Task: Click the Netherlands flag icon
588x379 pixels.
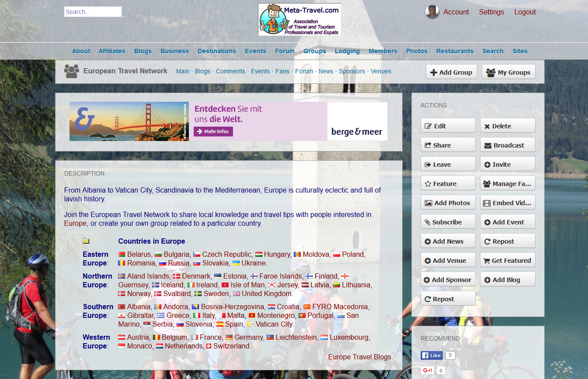Action: pos(160,346)
